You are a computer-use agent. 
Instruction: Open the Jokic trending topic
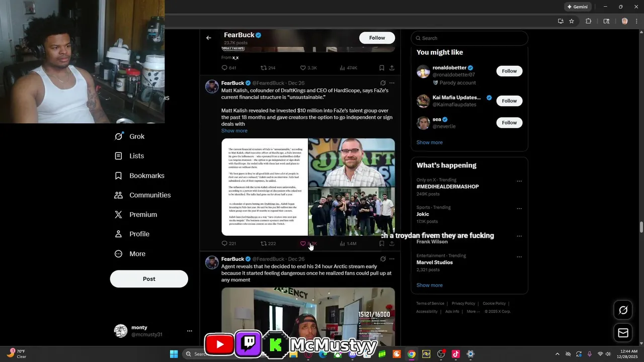tap(423, 214)
